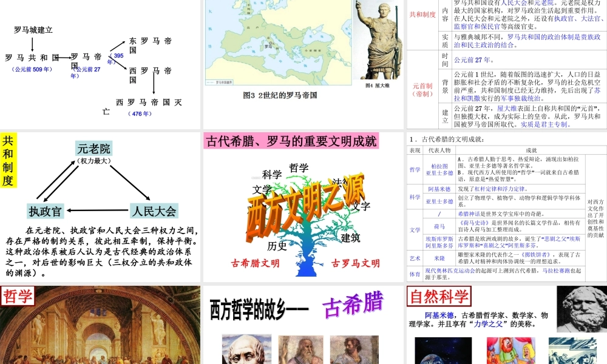Select the '元老院' box in the diagram
Image resolution: width=607 pixels, height=364 pixels.
pos(93,149)
